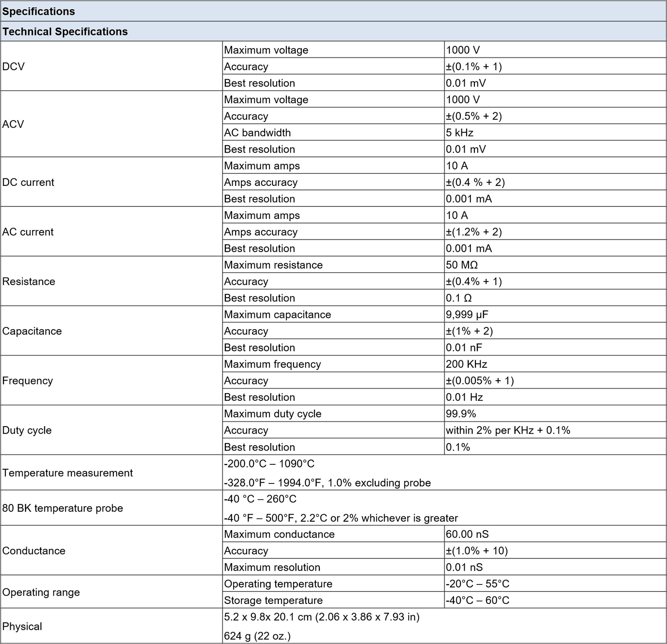Click the DCV "Maximum voltage" label
Screen dimensions: 667x644
click(x=266, y=50)
